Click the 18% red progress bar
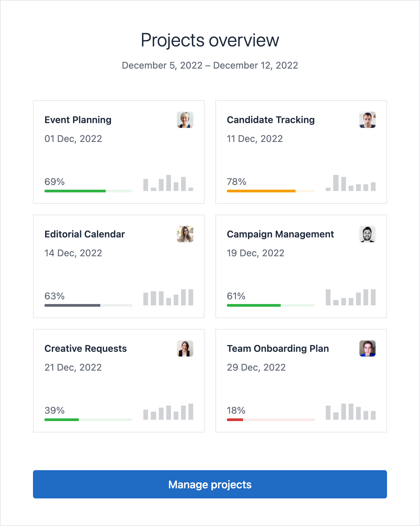Viewport: 420px width, 526px height. point(271,420)
